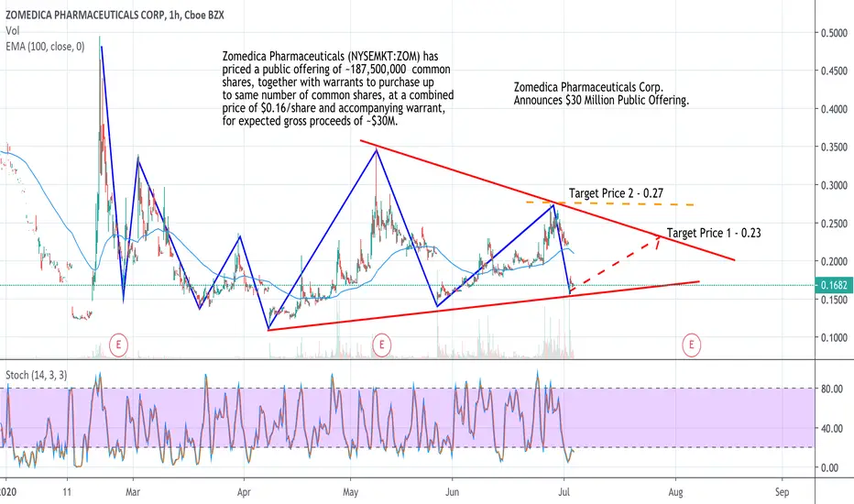The width and height of the screenshot is (854, 504).
Task: Click the 0.3000 price axis label
Action: click(x=834, y=185)
